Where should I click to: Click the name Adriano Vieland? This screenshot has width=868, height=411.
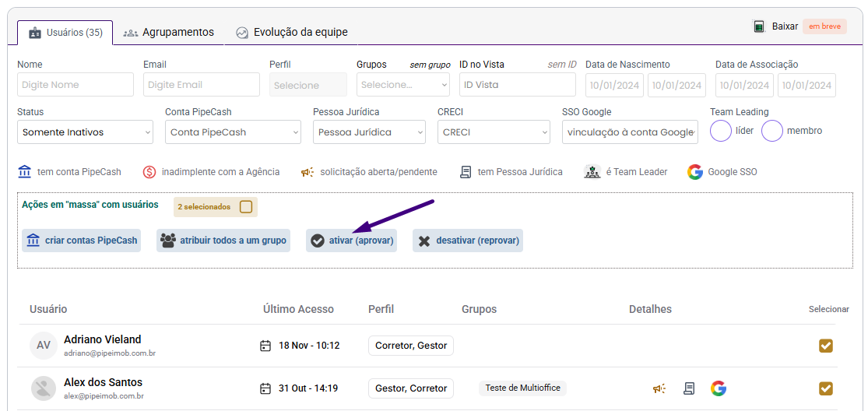pyautogui.click(x=103, y=339)
